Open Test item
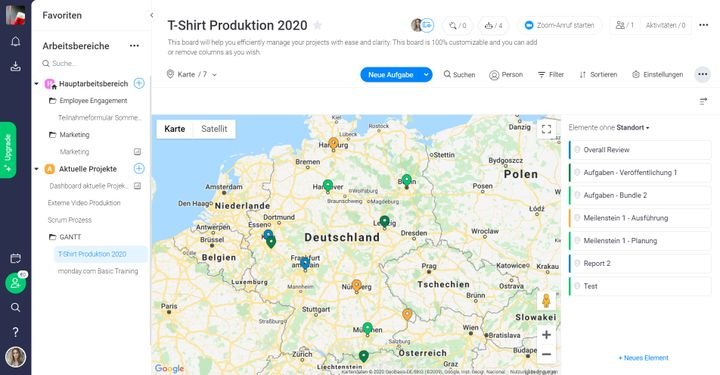The height and width of the screenshot is (375, 720). coord(640,286)
